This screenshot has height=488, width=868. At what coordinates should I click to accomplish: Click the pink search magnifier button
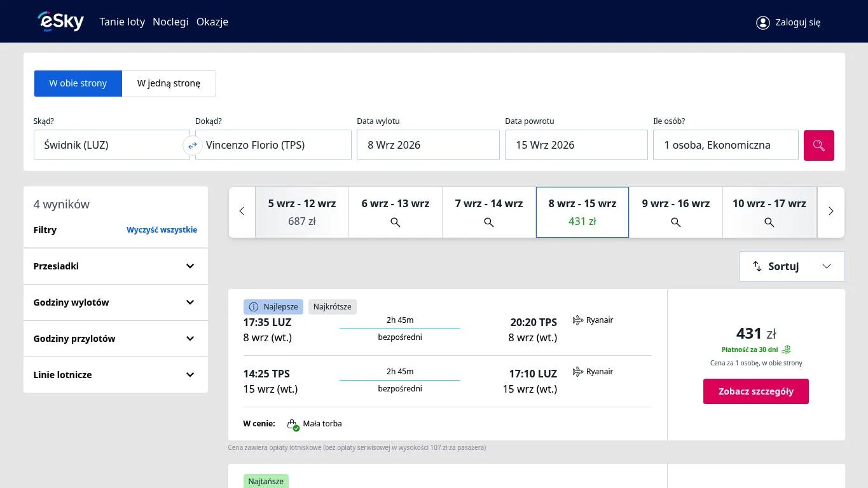818,146
